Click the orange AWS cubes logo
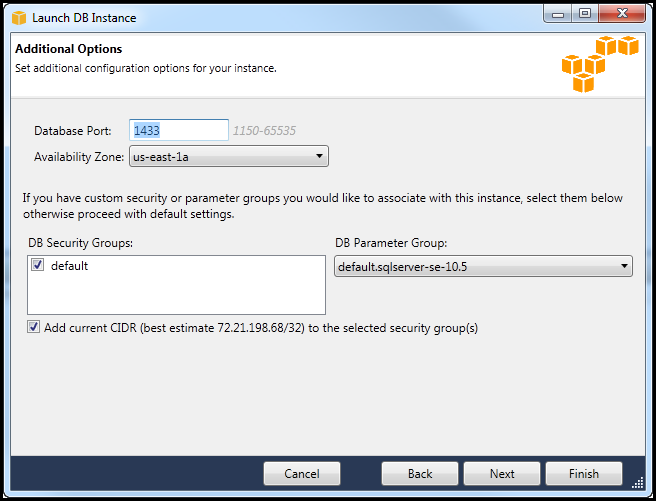The height and width of the screenshot is (501, 656). pos(599,62)
